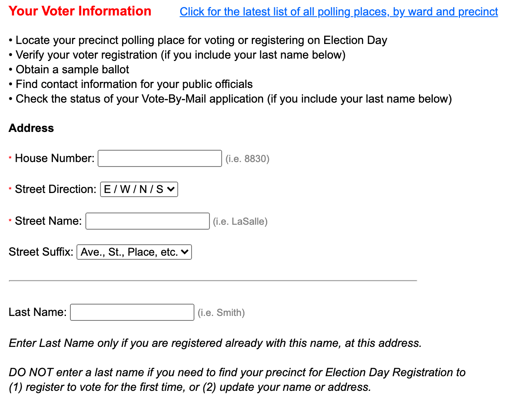Select 'E / W / N / S' direction selector
The height and width of the screenshot is (399, 532).
[139, 189]
